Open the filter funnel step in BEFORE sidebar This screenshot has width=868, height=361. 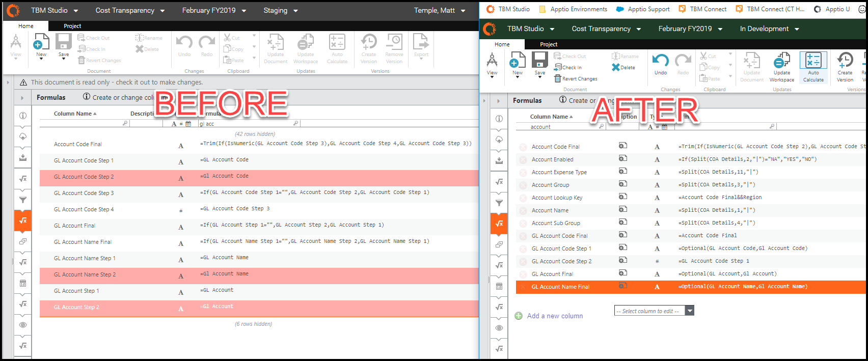coord(23,200)
